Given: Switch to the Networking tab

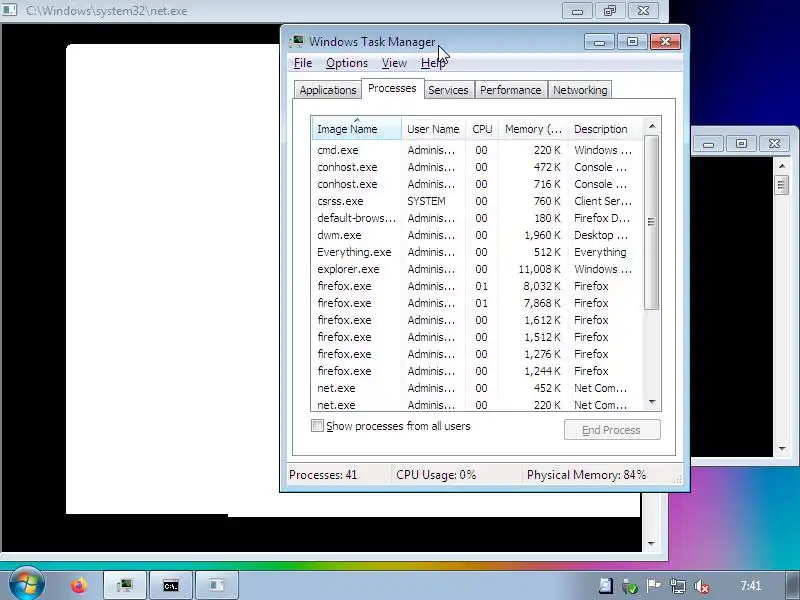Looking at the screenshot, I should coord(580,90).
